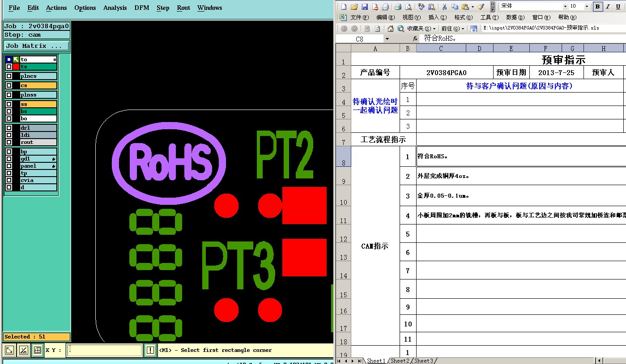Click the red color swatch of layer 'ts'

(16, 67)
